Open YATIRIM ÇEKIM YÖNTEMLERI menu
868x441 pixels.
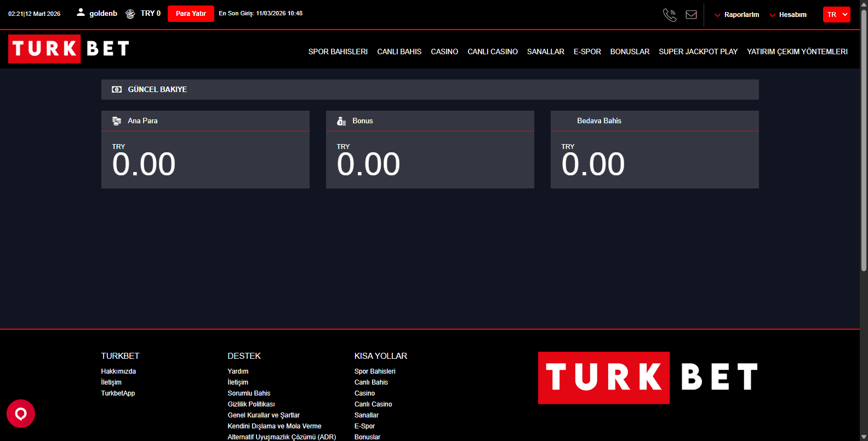click(x=797, y=51)
